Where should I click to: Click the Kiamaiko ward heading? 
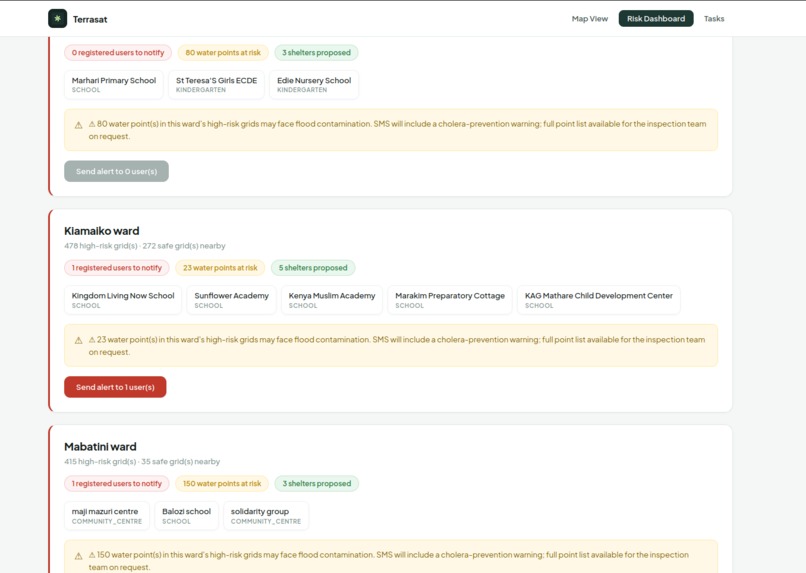coord(102,231)
